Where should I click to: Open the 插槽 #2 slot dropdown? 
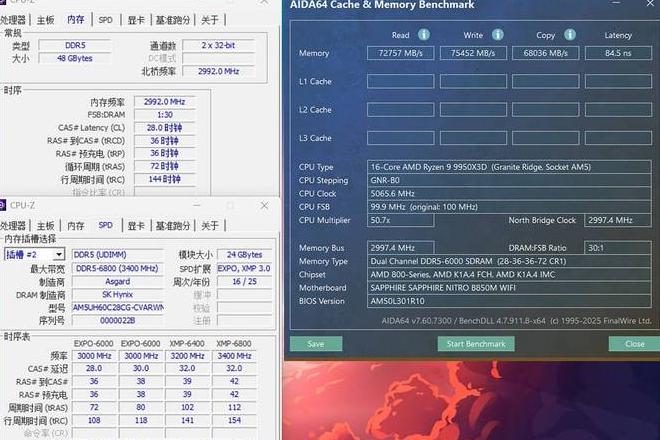[x=59, y=254]
